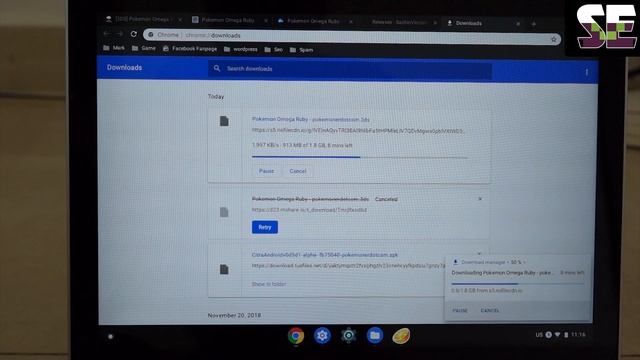Click the clock showing 11:16
Viewport: 640px width, 360px height.
578,335
